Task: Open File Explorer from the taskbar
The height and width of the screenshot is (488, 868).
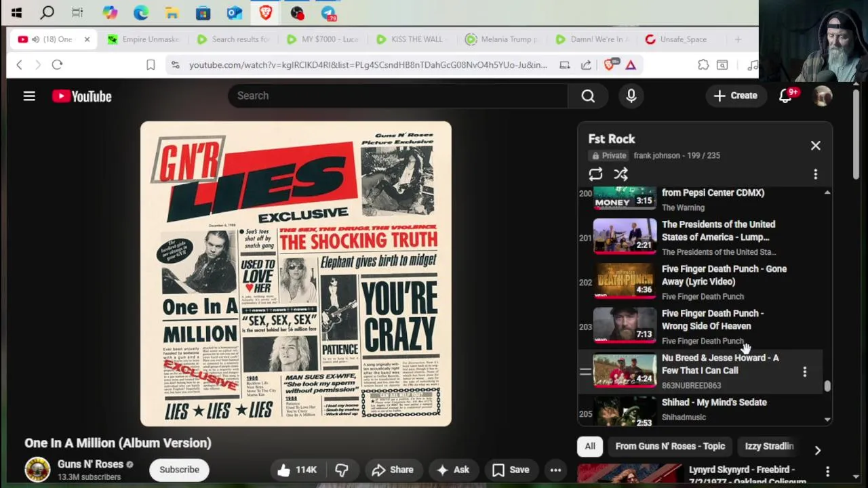Action: (172, 12)
